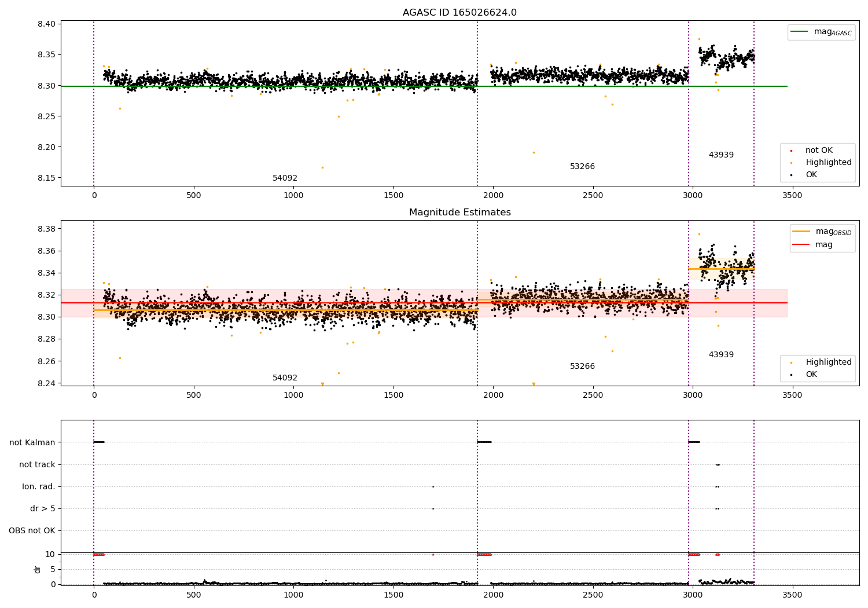Click the "not track" row label

tap(37, 465)
